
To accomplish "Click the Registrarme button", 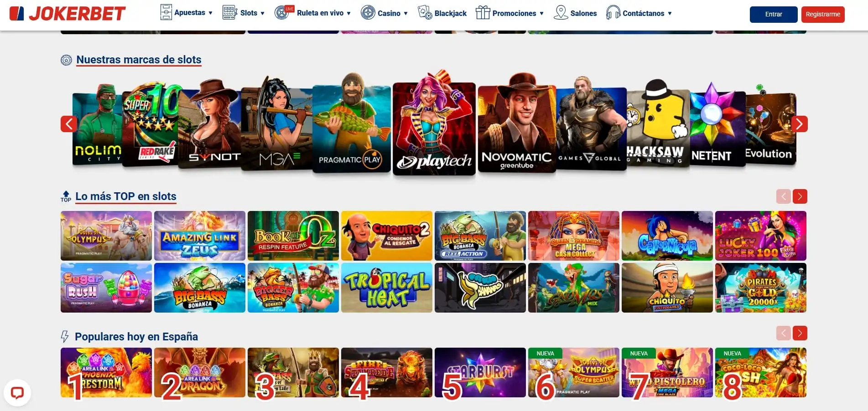I will coord(823,15).
